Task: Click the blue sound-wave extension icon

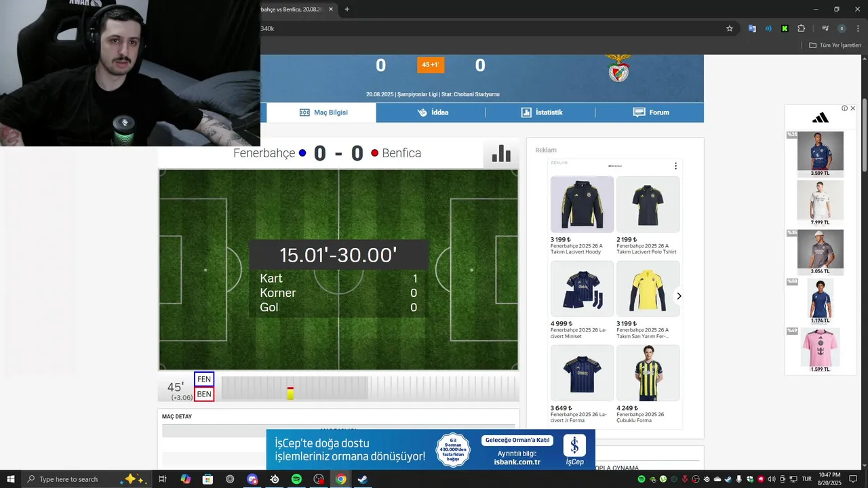Action: click(768, 28)
